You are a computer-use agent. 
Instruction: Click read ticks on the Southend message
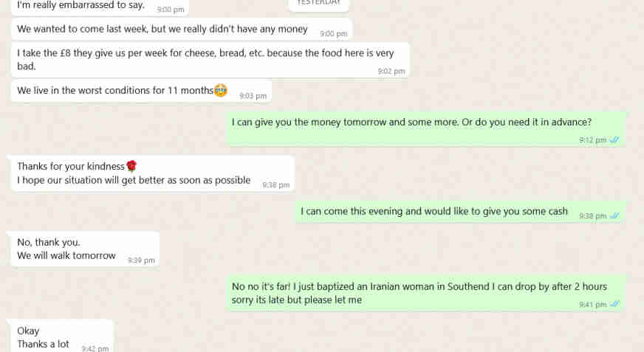[614, 304]
